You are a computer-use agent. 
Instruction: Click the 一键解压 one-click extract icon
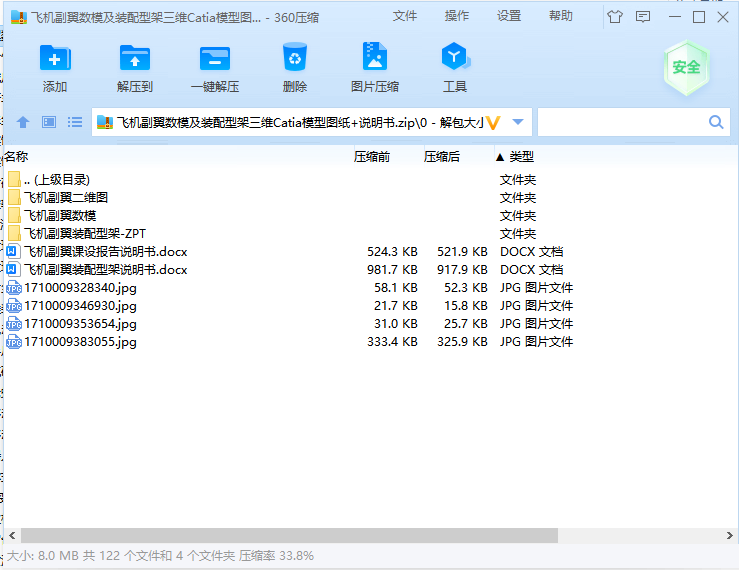coord(215,58)
